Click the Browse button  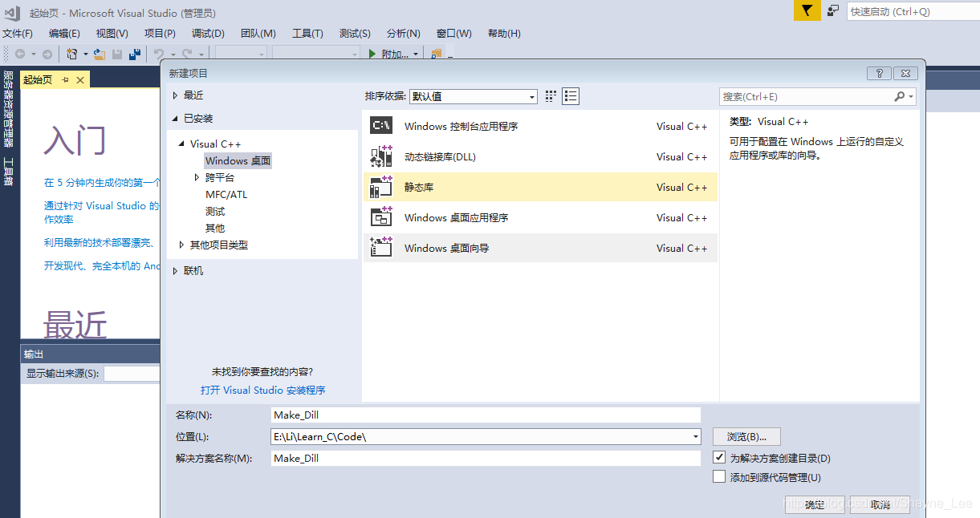tap(746, 436)
